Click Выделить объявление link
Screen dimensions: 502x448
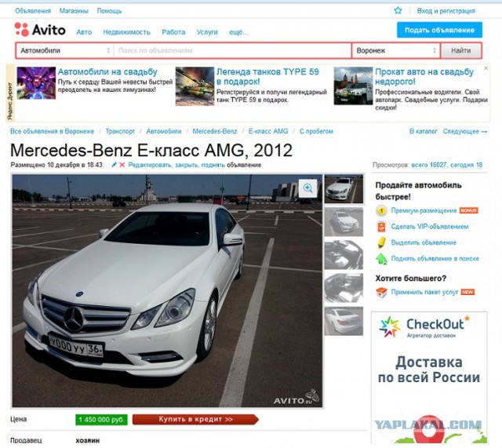(424, 242)
